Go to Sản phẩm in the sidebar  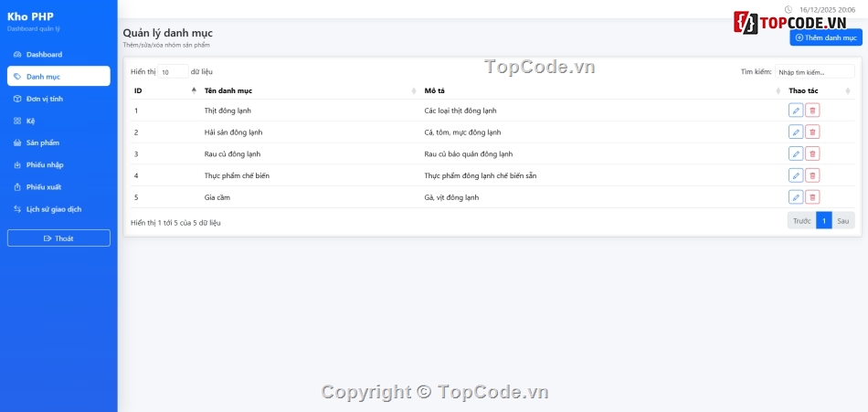43,143
